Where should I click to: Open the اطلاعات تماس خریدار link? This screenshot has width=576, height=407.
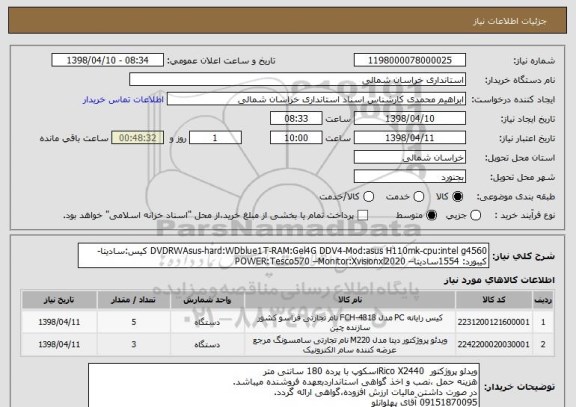pos(123,100)
